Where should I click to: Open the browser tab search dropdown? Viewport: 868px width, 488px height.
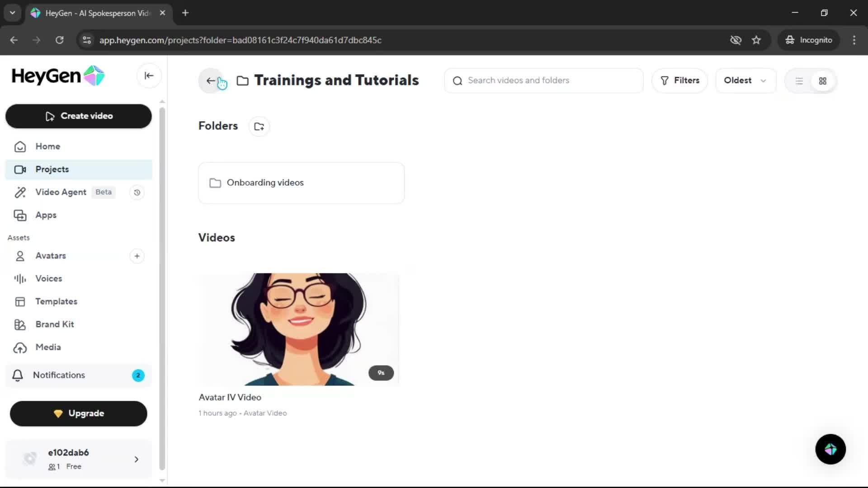tap(12, 13)
